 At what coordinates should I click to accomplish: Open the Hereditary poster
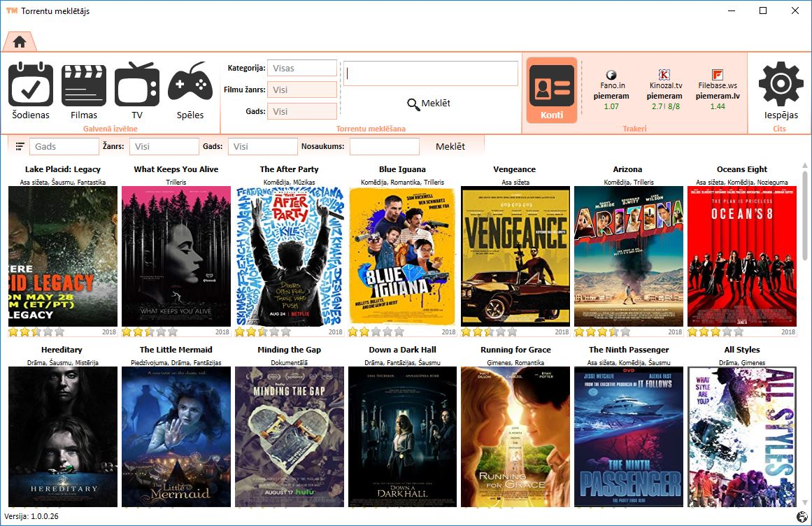63,437
